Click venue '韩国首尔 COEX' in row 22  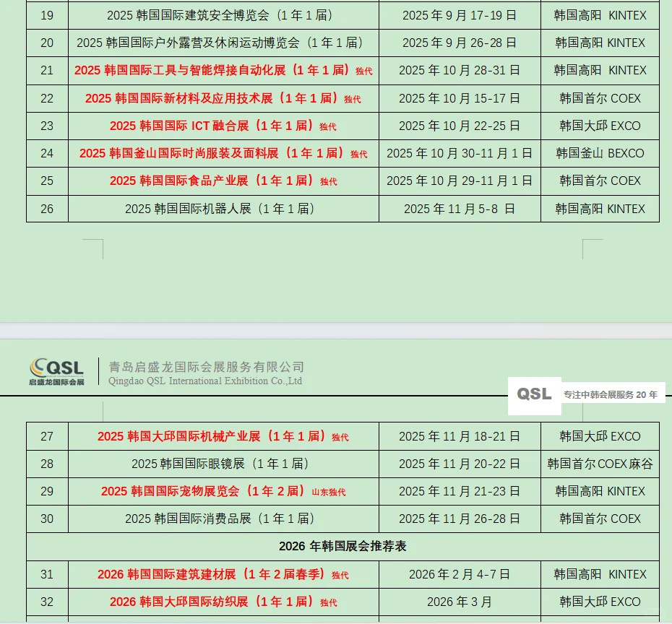600,98
